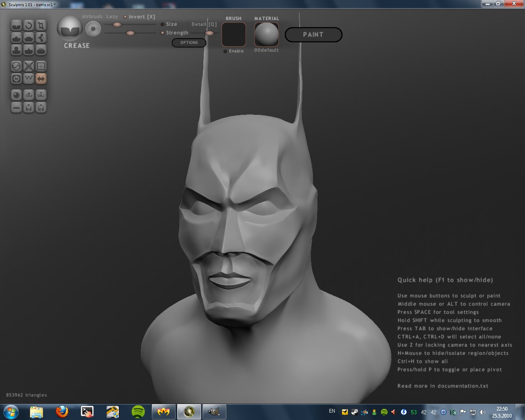Create a new sphere

pos(16,95)
